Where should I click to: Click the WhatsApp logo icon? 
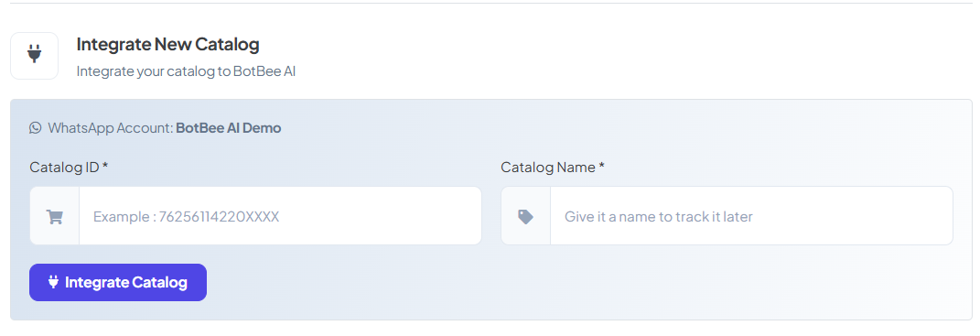click(35, 128)
